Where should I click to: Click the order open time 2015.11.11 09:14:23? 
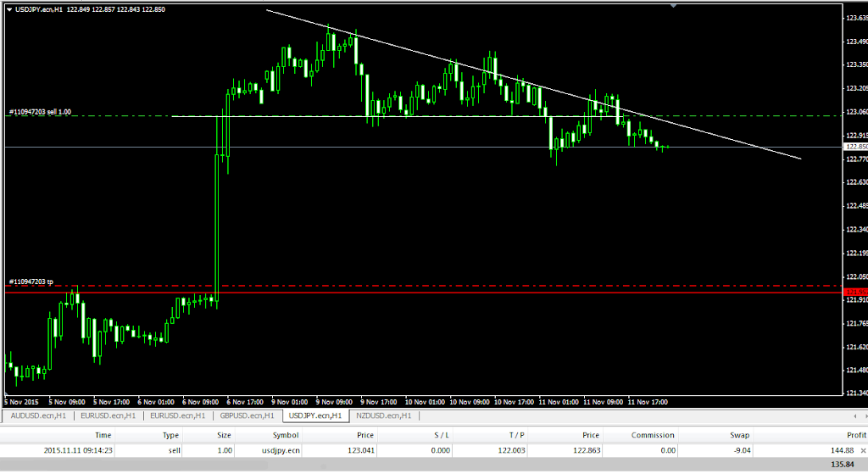pyautogui.click(x=78, y=449)
